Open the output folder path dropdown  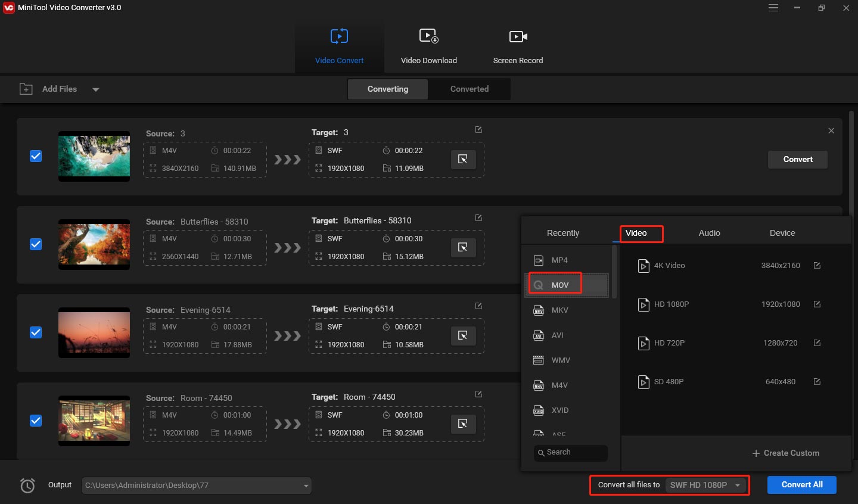[x=306, y=486]
